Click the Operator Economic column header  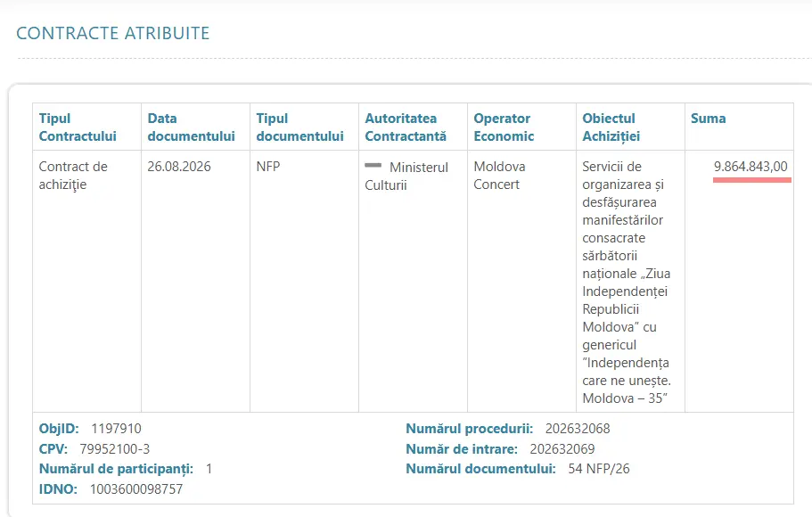504,127
